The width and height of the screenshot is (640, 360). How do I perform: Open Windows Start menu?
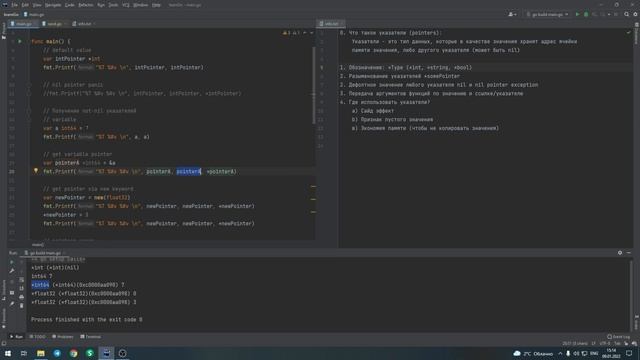(x=8, y=353)
